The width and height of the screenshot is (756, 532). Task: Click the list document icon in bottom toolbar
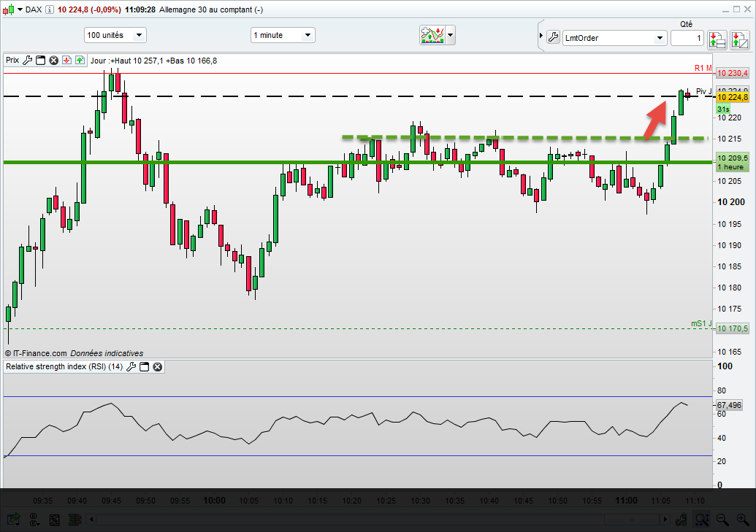click(x=54, y=520)
